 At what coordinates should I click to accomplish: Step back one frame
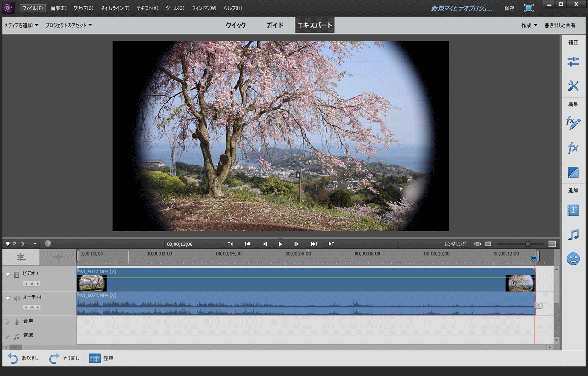tap(265, 244)
